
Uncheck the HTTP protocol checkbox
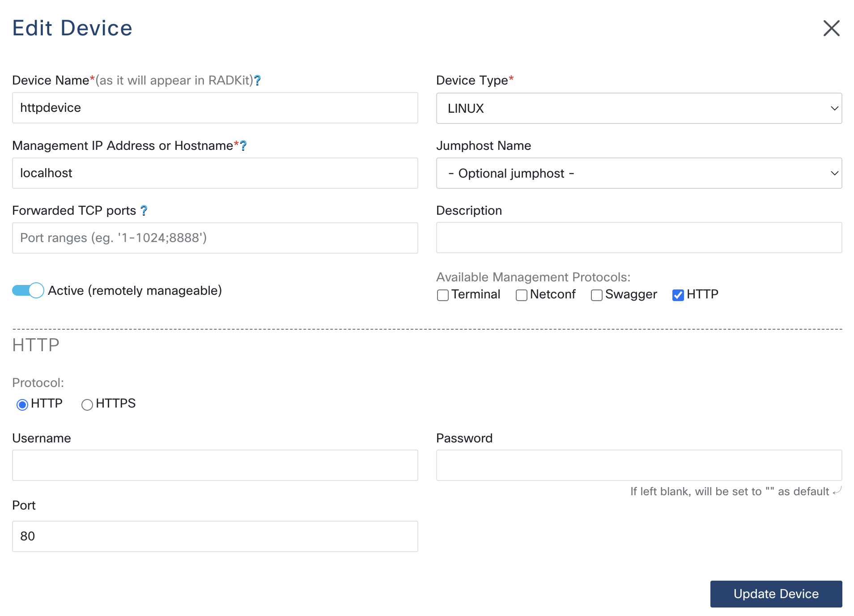point(678,295)
